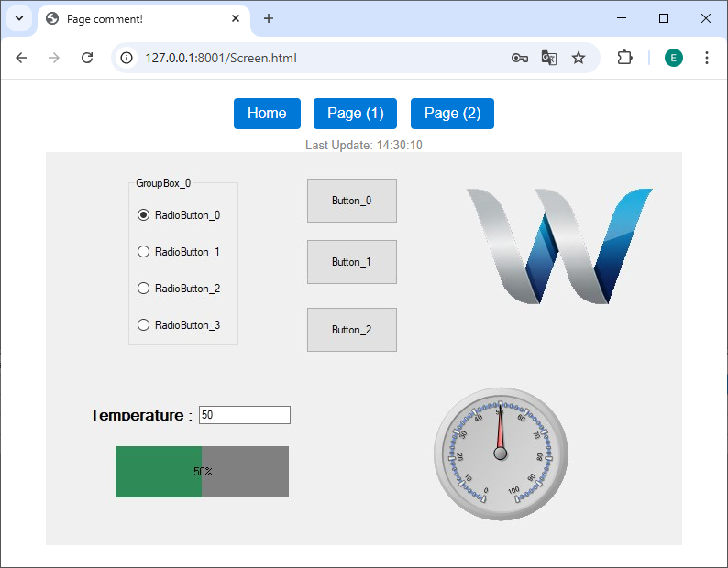Open the Chrome profile avatar E
Image resolution: width=728 pixels, height=568 pixels.
point(674,58)
